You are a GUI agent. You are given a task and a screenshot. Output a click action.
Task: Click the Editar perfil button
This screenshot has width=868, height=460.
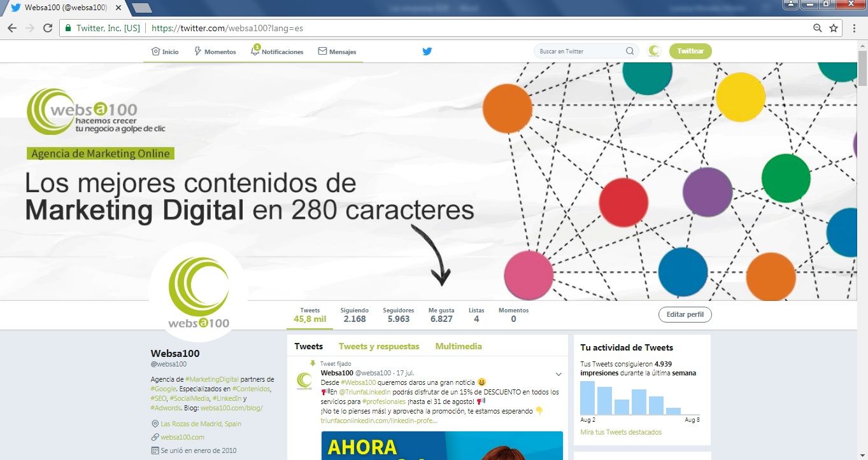(x=685, y=314)
